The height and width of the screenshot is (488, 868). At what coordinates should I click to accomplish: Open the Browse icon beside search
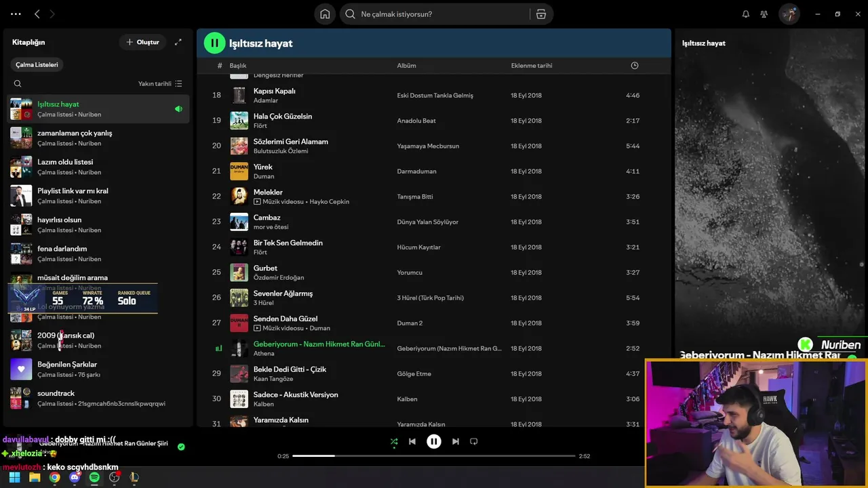click(540, 14)
